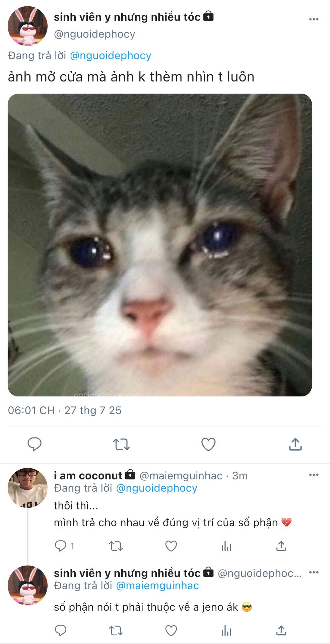The height and width of the screenshot is (644, 330).
Task: Open i am coconut's profile picture
Action: click(x=27, y=487)
